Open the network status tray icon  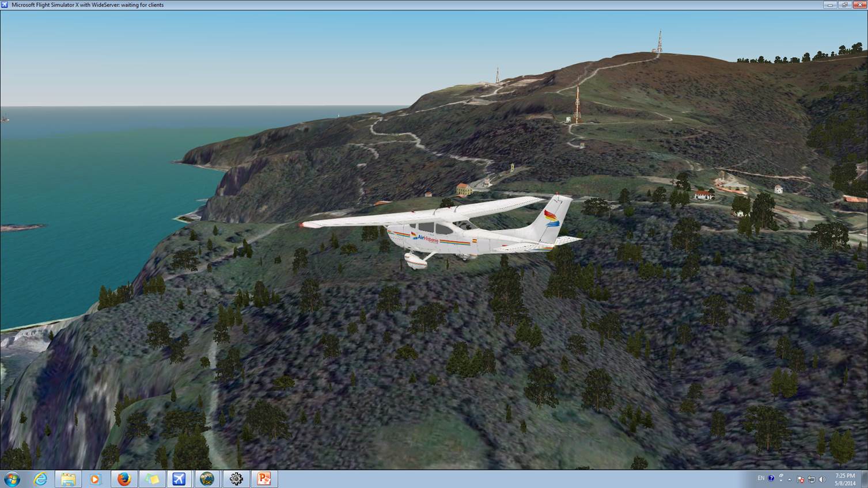pos(811,479)
